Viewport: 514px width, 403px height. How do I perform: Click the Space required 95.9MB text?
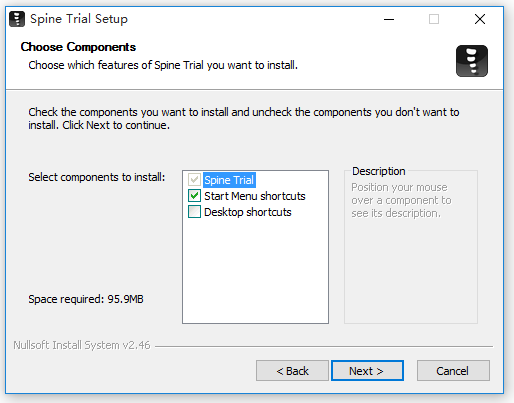[x=86, y=299]
